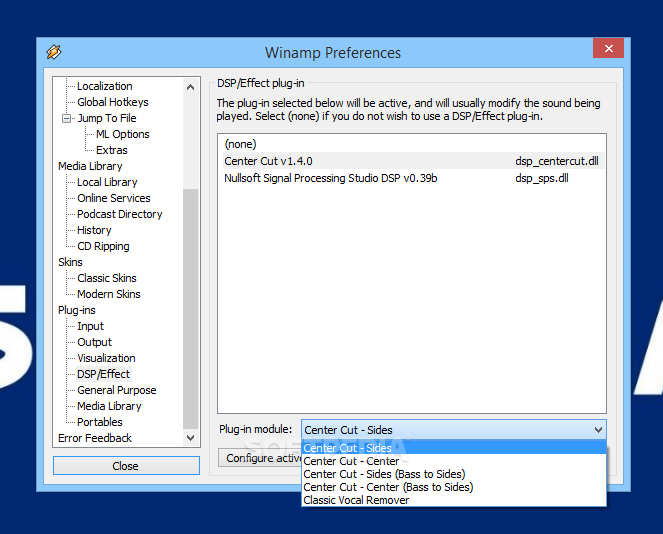Click the Winamp lightning icon in title bar

(x=54, y=52)
